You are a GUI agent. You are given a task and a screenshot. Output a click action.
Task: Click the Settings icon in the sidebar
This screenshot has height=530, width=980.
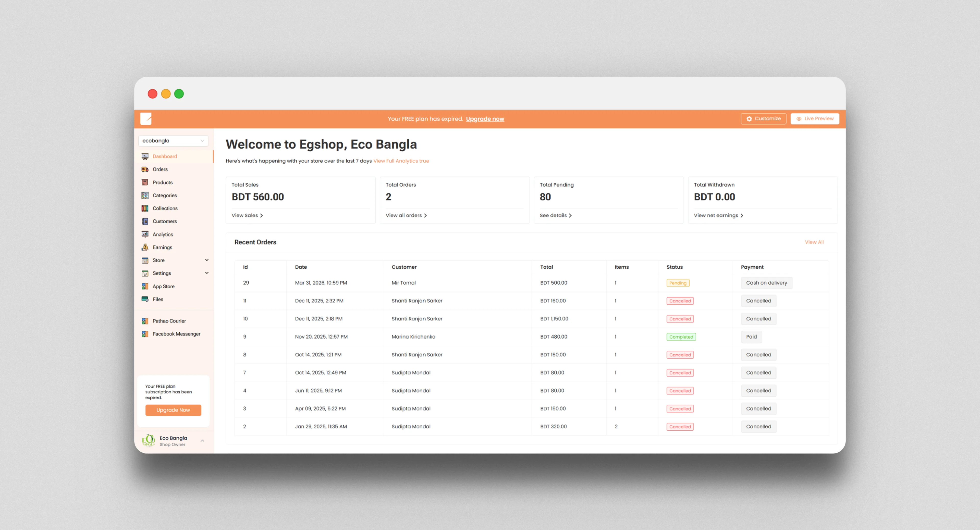145,273
